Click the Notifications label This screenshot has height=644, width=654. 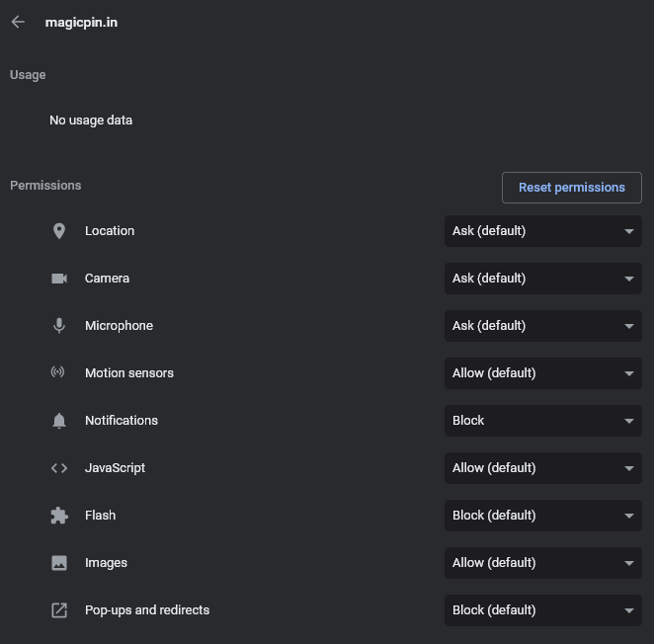pos(122,421)
